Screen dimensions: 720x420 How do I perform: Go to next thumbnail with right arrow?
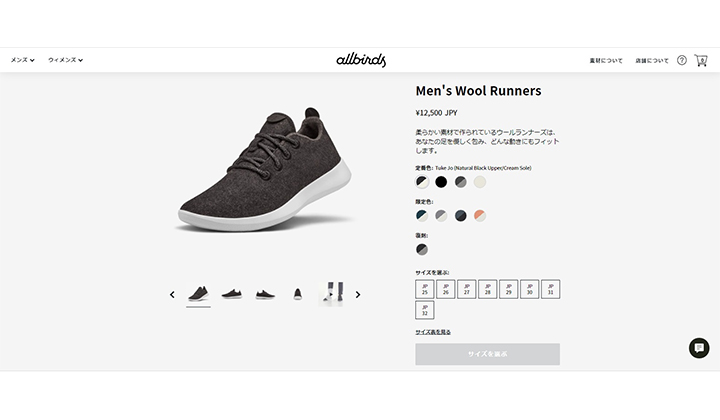pos(358,295)
